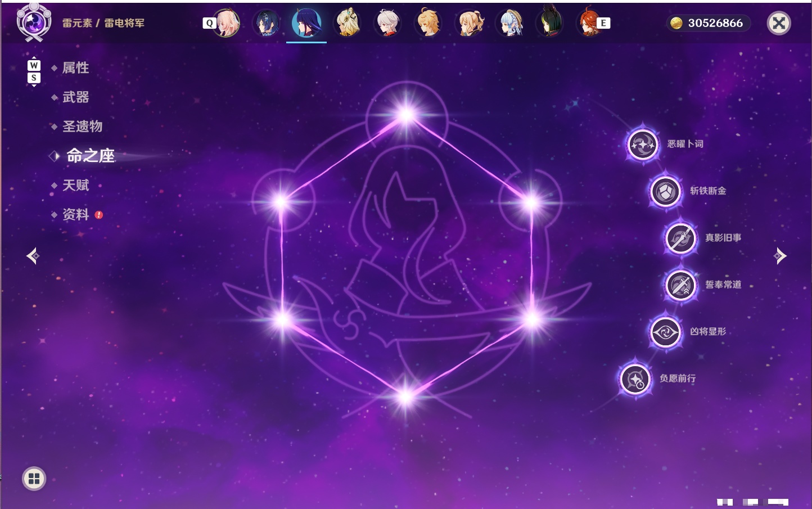Image resolution: width=812 pixels, height=509 pixels.
Task: Select the dark-green-haired character with tall ears
Action: [x=550, y=23]
